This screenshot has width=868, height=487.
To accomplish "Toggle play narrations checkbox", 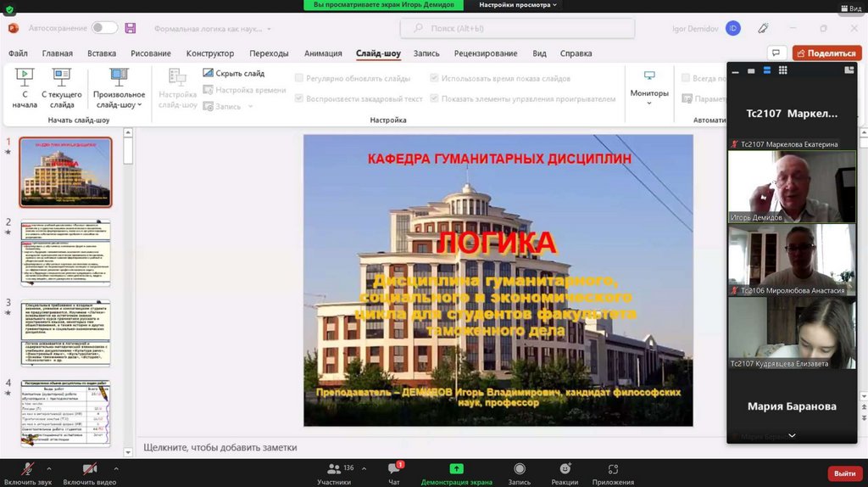I will [299, 98].
